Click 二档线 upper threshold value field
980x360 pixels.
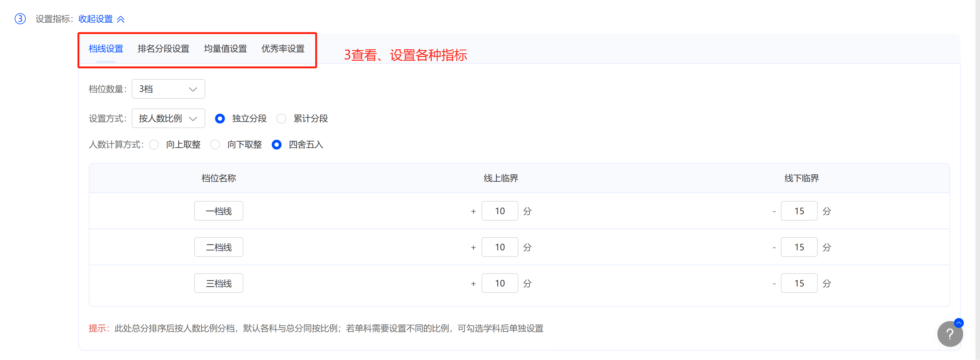(500, 247)
